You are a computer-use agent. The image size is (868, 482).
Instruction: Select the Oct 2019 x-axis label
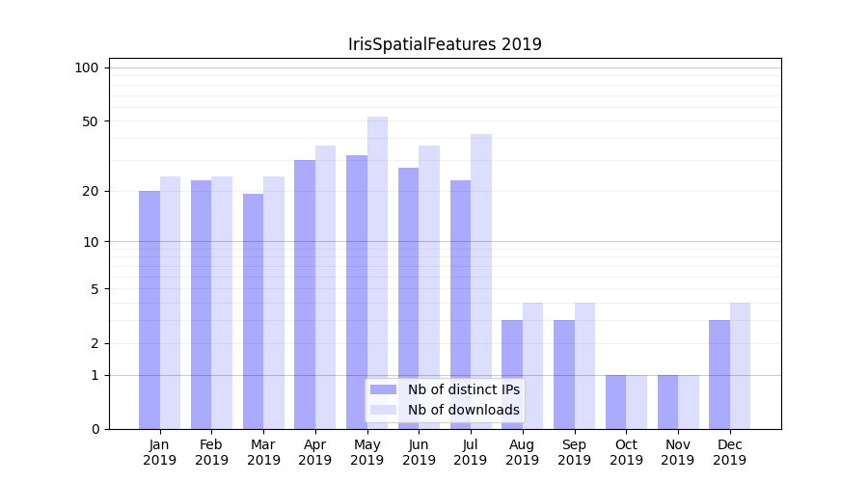[626, 452]
